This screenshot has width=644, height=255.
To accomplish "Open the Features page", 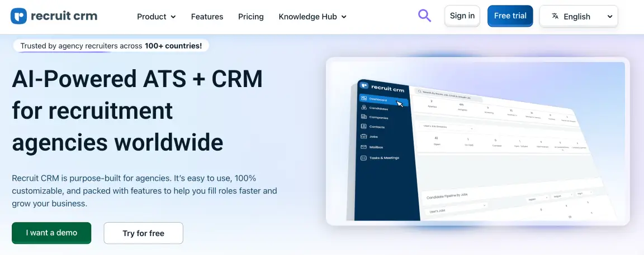I will click(207, 17).
